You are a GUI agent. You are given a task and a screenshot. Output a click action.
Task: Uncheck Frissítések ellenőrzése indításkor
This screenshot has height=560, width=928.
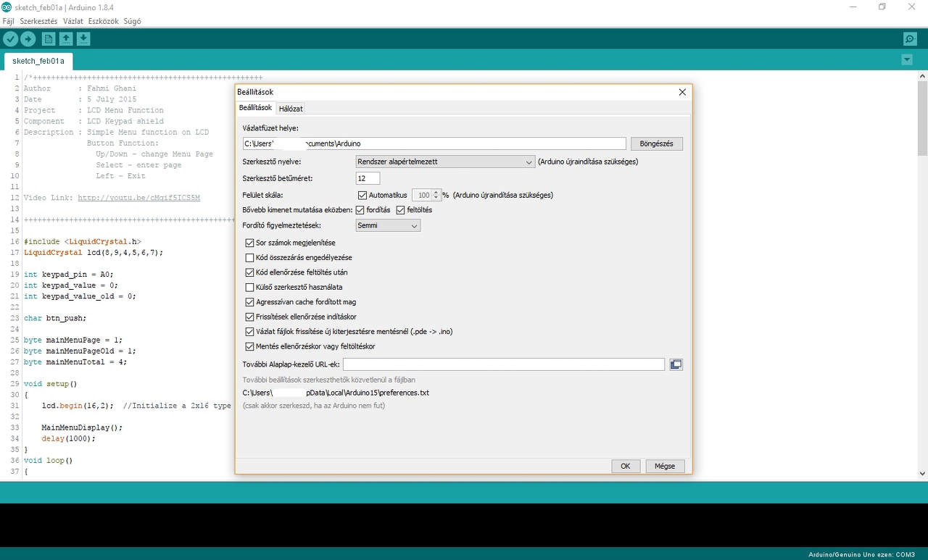pyautogui.click(x=250, y=317)
